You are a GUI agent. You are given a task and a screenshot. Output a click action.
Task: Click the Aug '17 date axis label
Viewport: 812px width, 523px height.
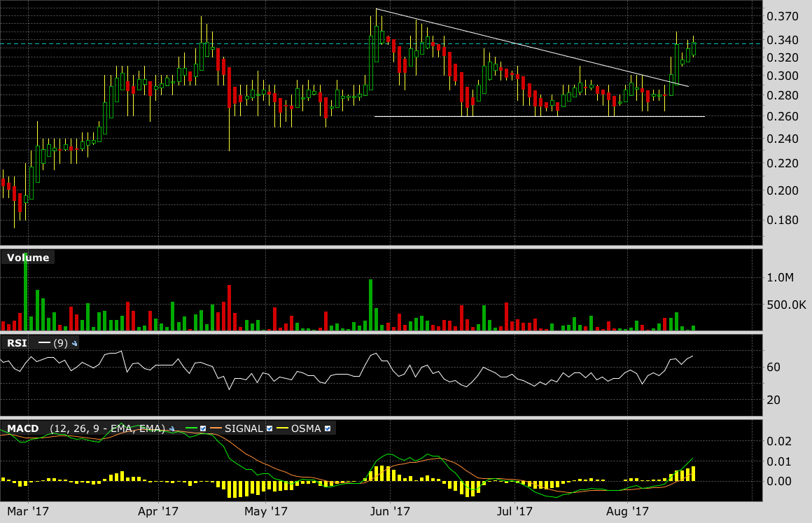(627, 512)
